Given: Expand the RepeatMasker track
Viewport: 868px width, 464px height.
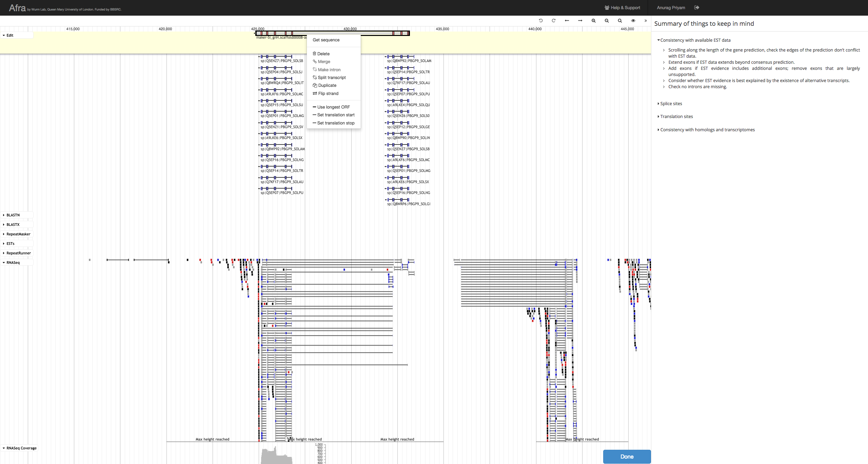Looking at the screenshot, I should (x=18, y=234).
